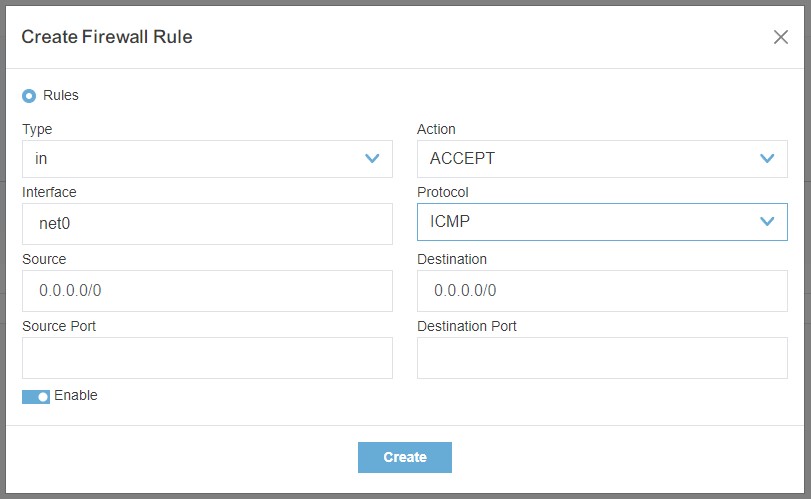Select the Rules radio button
Image resolution: width=811 pixels, height=499 pixels.
coord(29,96)
